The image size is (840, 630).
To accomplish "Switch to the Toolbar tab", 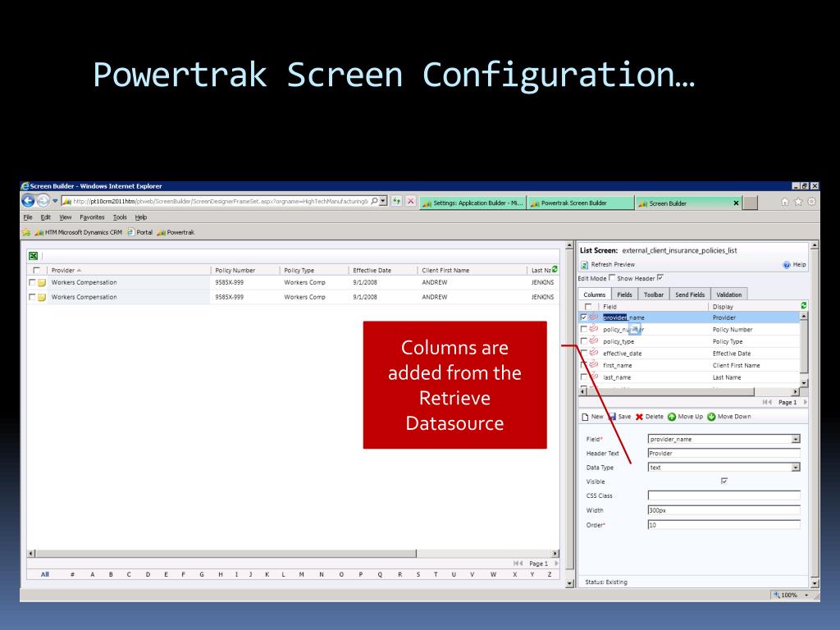I will click(654, 294).
